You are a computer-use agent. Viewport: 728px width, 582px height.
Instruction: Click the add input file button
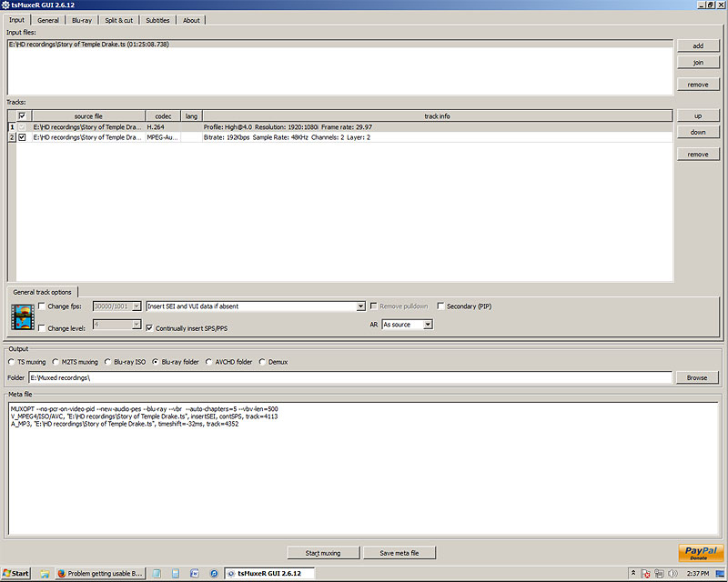point(698,45)
